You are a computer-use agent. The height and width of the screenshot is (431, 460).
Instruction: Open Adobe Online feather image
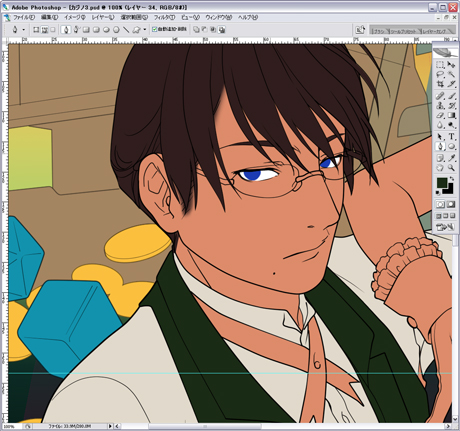click(x=445, y=52)
